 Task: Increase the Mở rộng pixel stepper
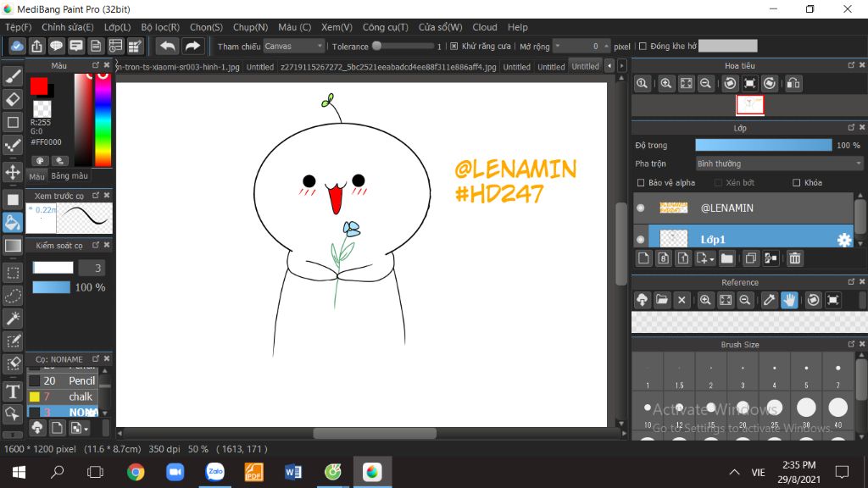[x=607, y=44]
